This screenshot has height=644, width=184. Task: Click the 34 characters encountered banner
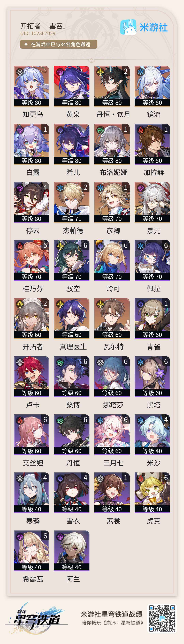coord(59,44)
